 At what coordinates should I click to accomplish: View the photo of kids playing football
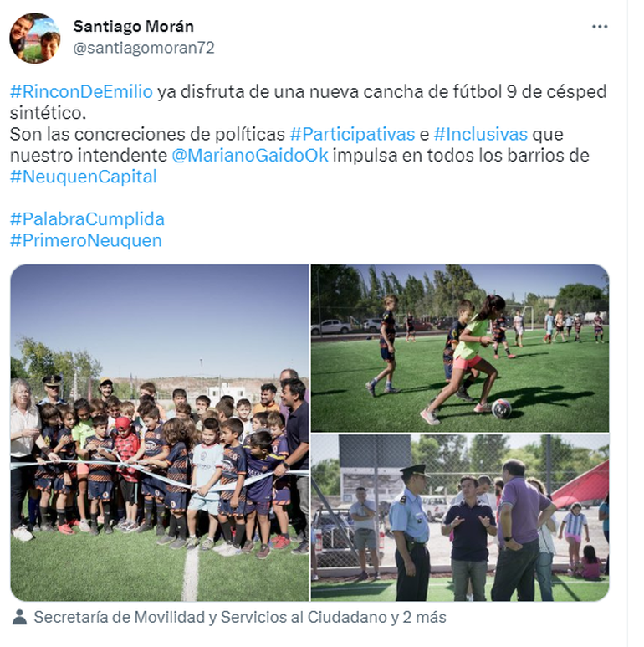click(x=460, y=348)
